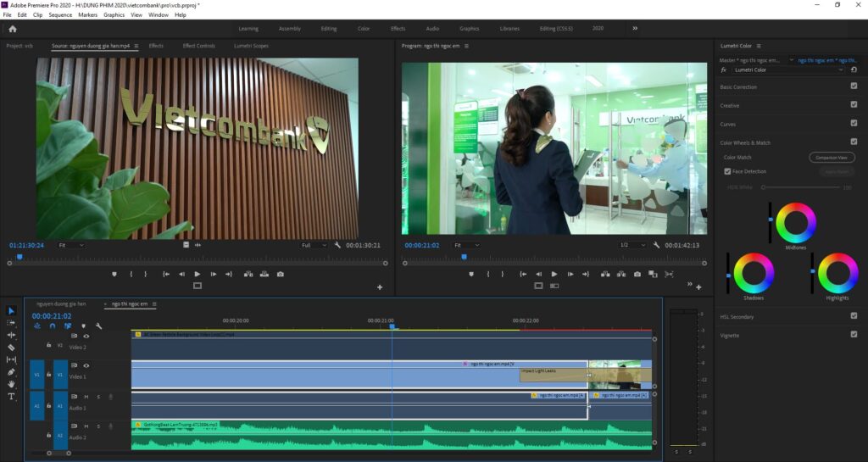Viewport: 868px width, 462px height.
Task: Open Button Editor plus in Source monitor
Action: tap(380, 287)
